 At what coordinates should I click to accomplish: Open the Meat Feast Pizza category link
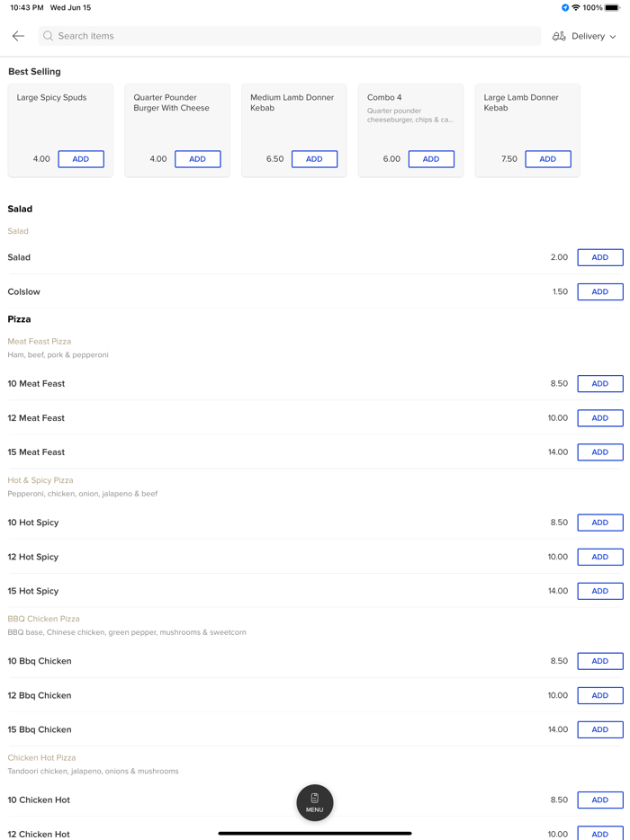[x=40, y=342]
